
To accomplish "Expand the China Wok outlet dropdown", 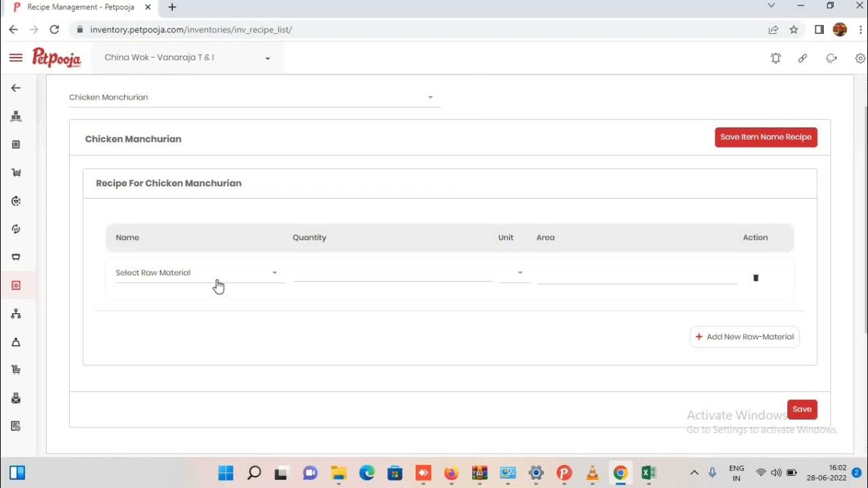I will [188, 58].
